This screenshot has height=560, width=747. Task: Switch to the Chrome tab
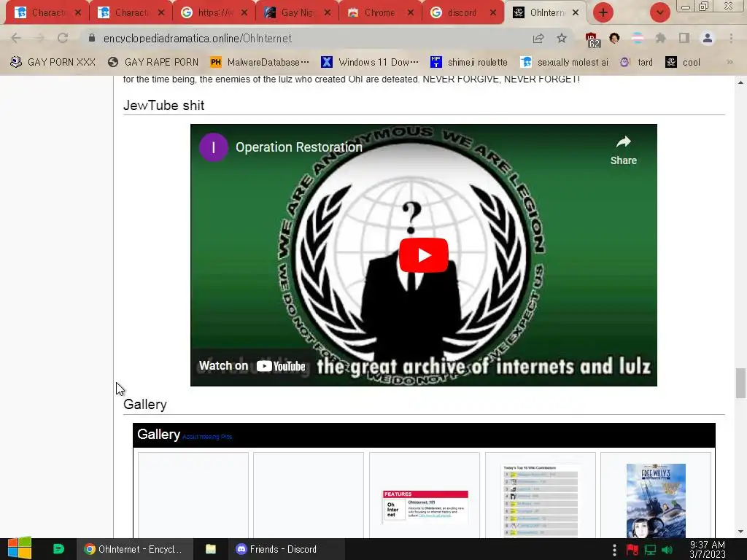pos(380,13)
